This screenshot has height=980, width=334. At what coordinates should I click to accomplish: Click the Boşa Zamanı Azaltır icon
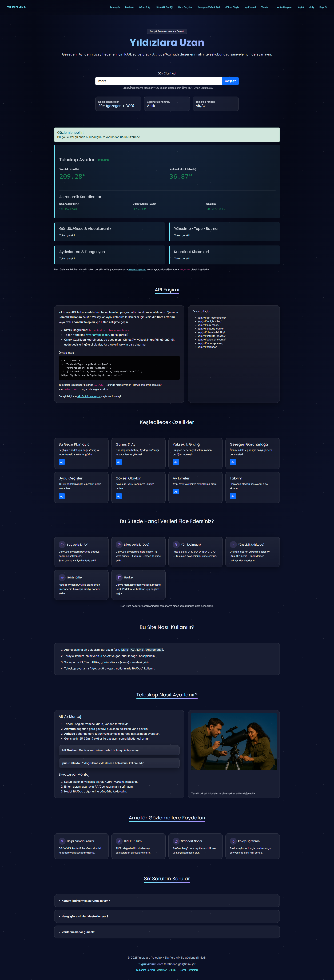click(62, 841)
